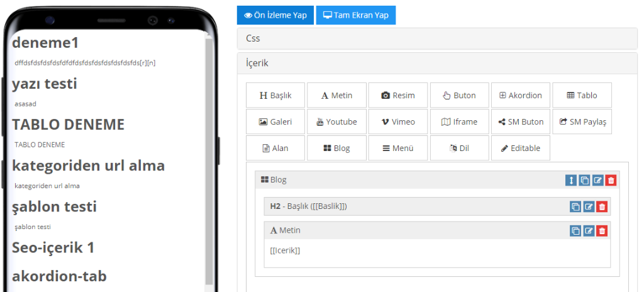Viewport: 644px width, 292px height.
Task: Duplicate the Metin element
Action: [x=575, y=231]
